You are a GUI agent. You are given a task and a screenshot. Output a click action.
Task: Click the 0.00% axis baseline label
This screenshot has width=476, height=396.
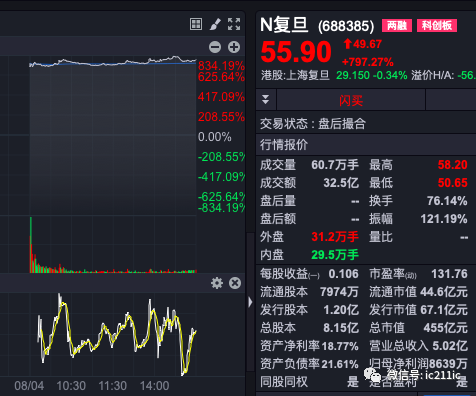[x=215, y=137]
